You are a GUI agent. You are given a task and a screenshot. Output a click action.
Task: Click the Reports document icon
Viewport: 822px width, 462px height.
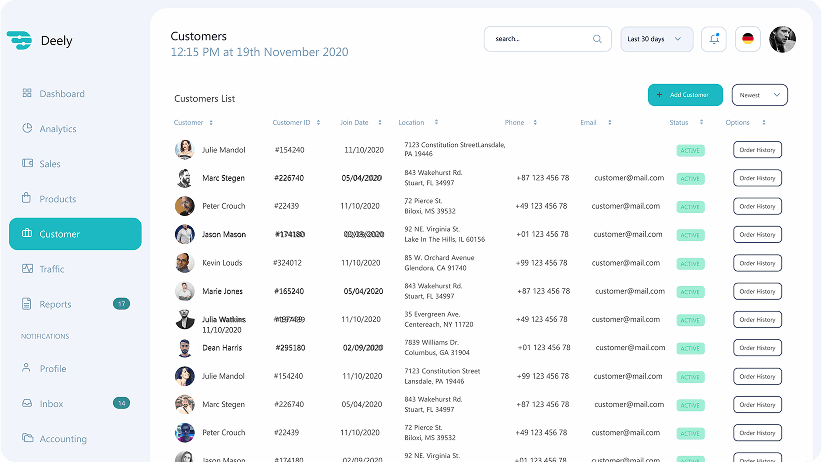pos(27,304)
